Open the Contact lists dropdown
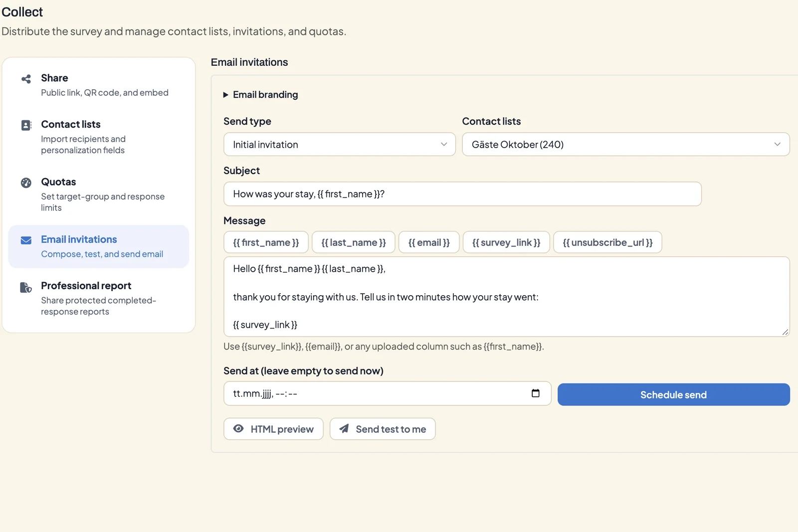The height and width of the screenshot is (532, 798). coord(625,144)
